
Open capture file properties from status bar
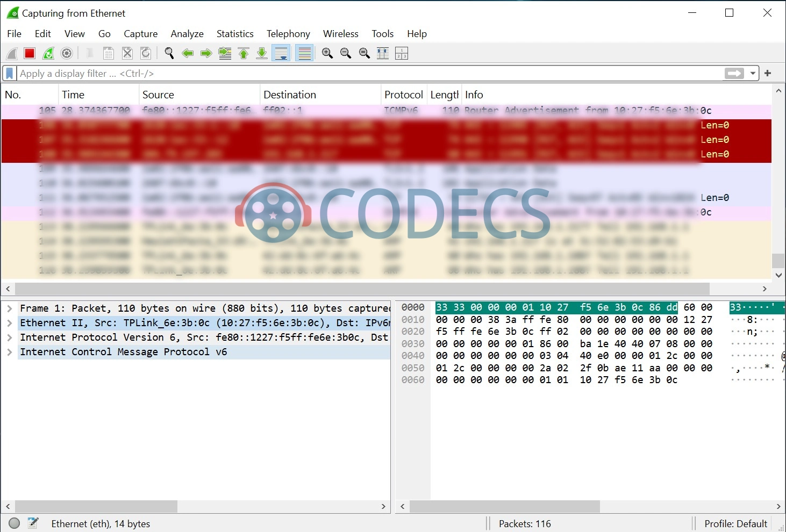coord(33,523)
